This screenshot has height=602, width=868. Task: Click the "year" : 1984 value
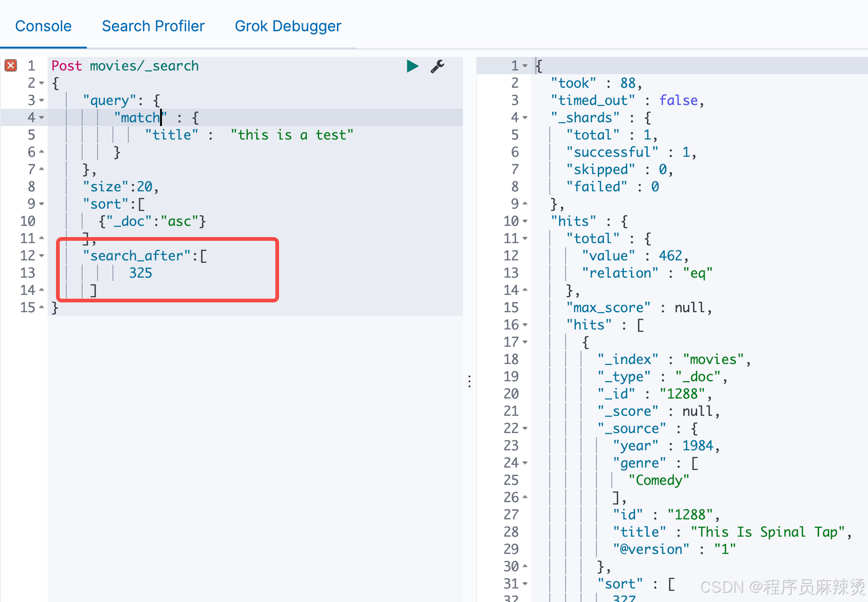pos(698,446)
